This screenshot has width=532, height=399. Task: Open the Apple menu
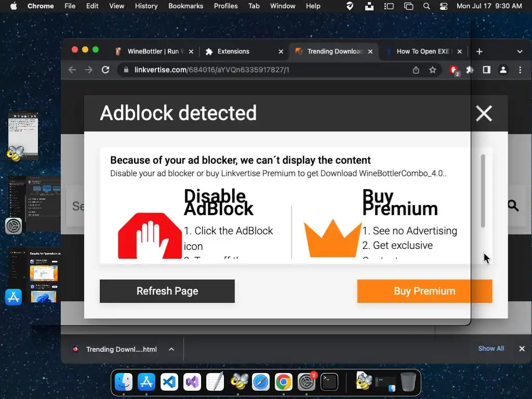click(14, 6)
